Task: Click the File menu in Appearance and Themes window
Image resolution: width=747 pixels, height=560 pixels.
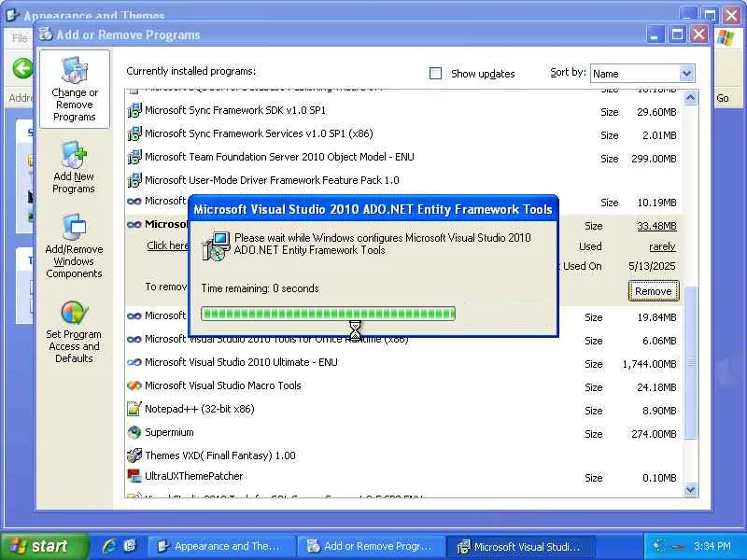Action: point(20,37)
